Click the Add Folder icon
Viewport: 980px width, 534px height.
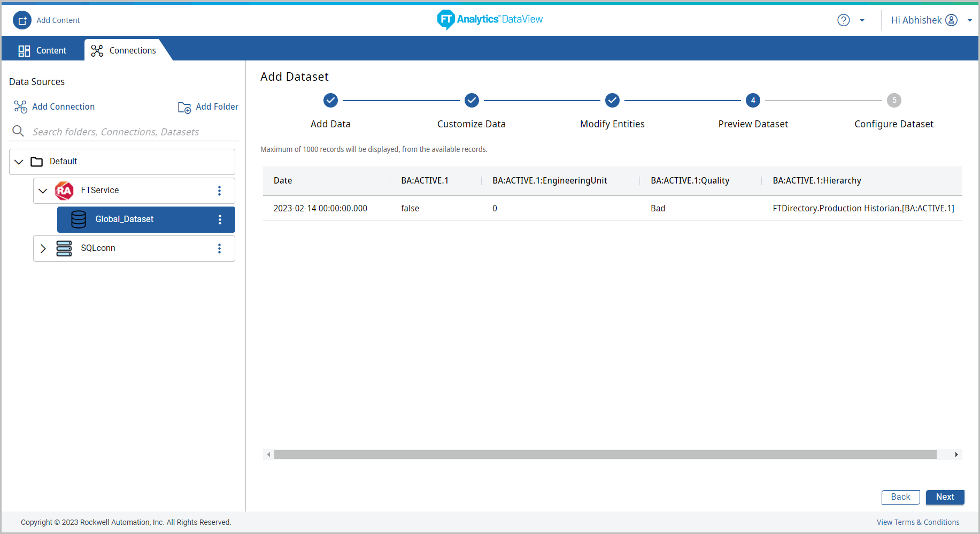coord(184,108)
